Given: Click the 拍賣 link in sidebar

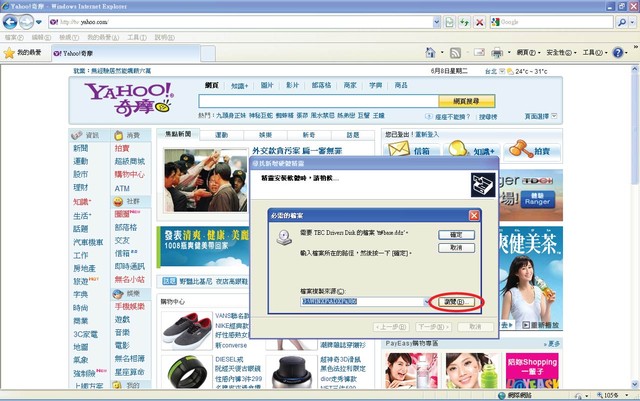Looking at the screenshot, I should pos(122,148).
